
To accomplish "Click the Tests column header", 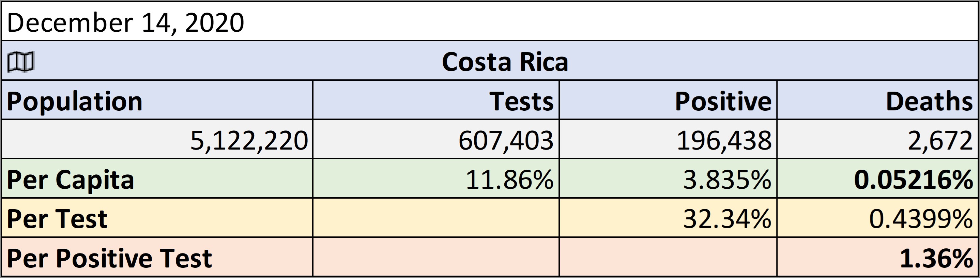I will pyautogui.click(x=436, y=100).
